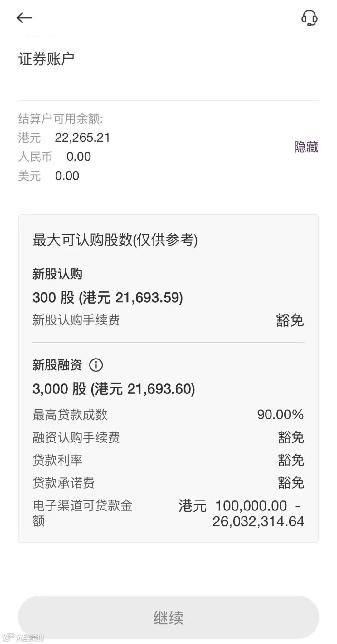Tap the 继续 button

(168, 617)
